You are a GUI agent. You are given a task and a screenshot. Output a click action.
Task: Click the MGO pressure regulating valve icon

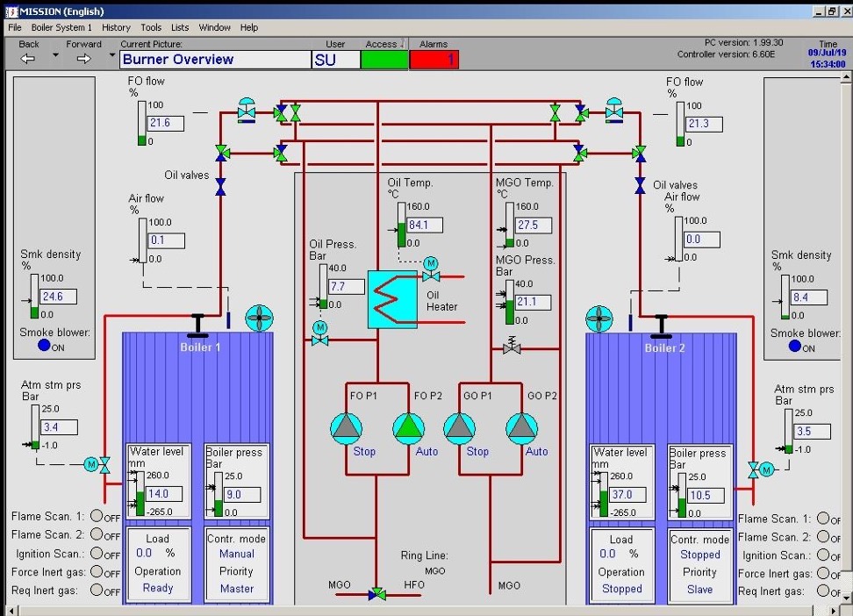[512, 346]
